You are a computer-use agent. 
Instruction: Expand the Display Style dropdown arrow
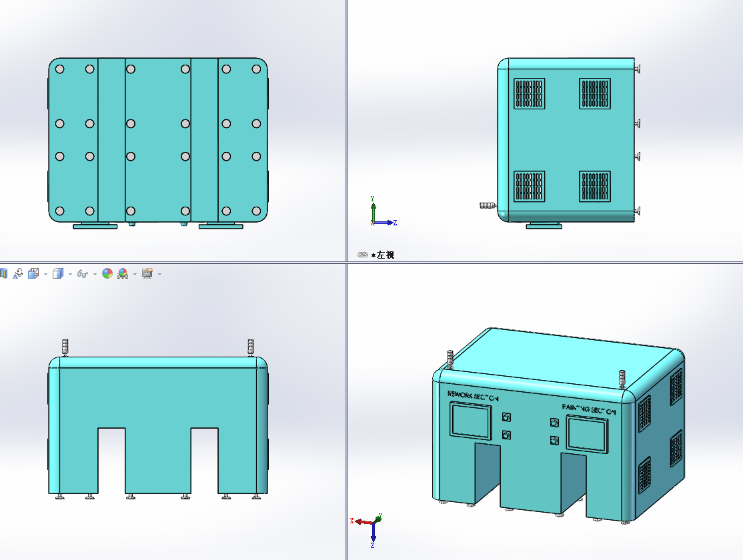(x=70, y=274)
